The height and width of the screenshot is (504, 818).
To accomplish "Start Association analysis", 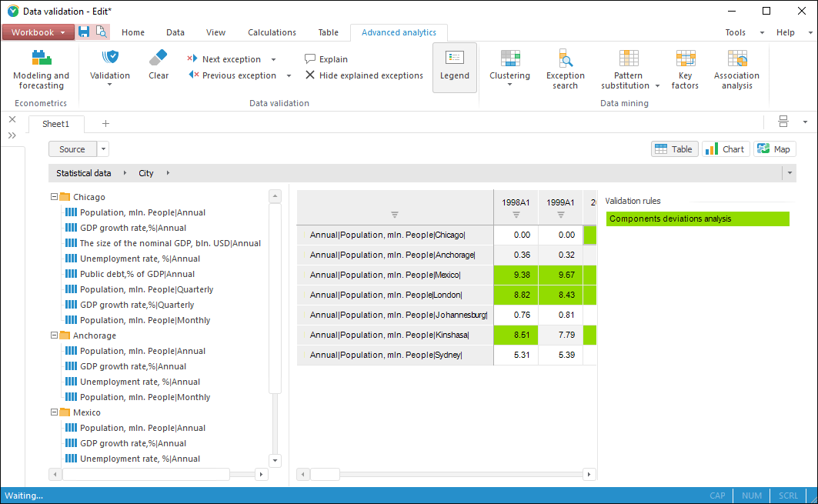I will coord(736,69).
